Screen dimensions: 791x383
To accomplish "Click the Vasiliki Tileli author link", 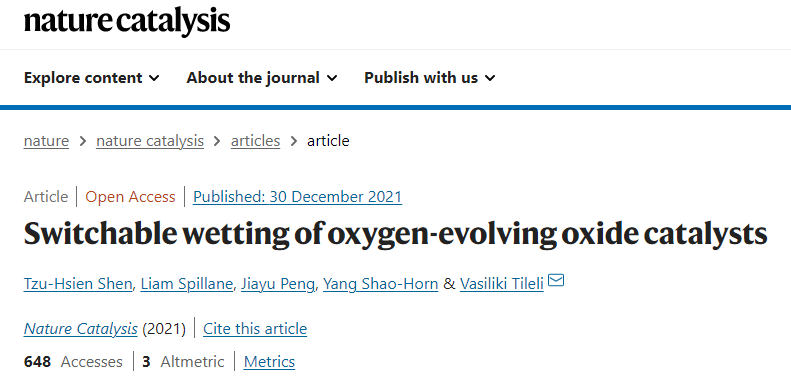I will coord(501,284).
